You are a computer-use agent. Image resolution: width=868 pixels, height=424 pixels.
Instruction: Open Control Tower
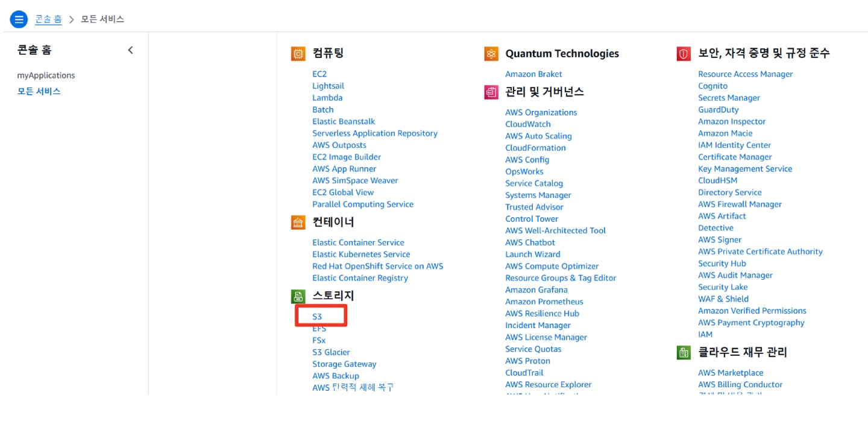click(x=532, y=219)
